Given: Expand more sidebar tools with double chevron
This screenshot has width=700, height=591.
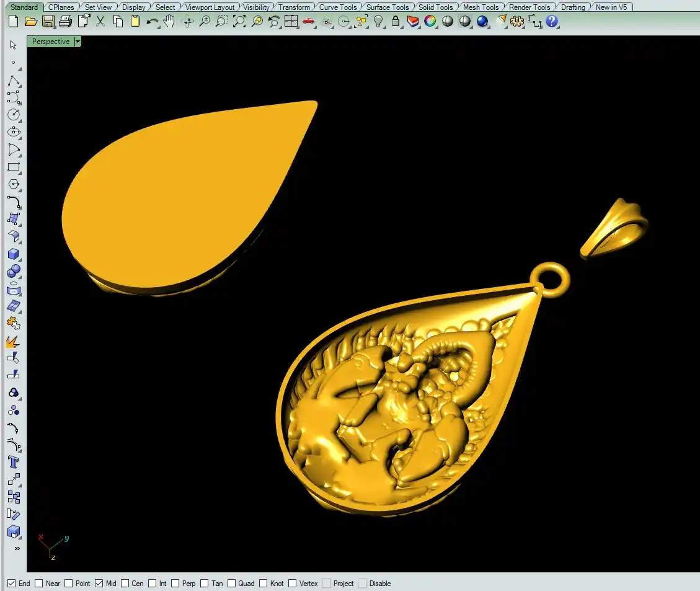Looking at the screenshot, I should click(17, 549).
